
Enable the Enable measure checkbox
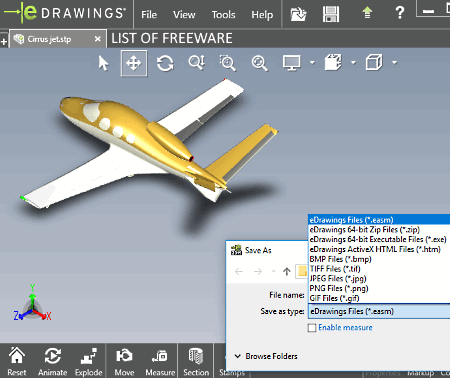click(312, 328)
